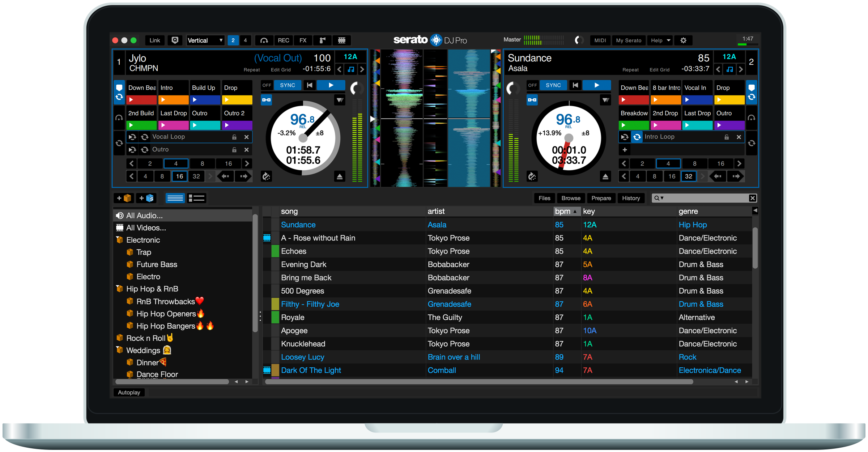Add a new crate with the plus crate icon

pos(124,198)
